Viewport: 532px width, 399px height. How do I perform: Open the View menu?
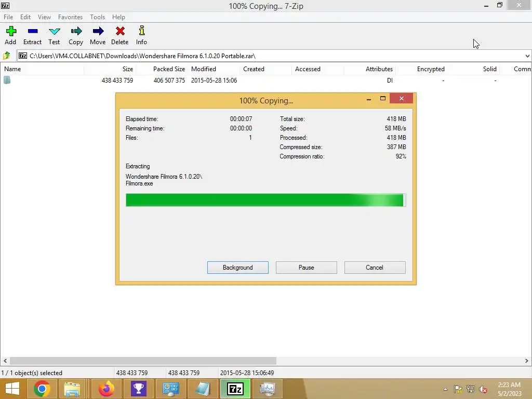click(44, 17)
